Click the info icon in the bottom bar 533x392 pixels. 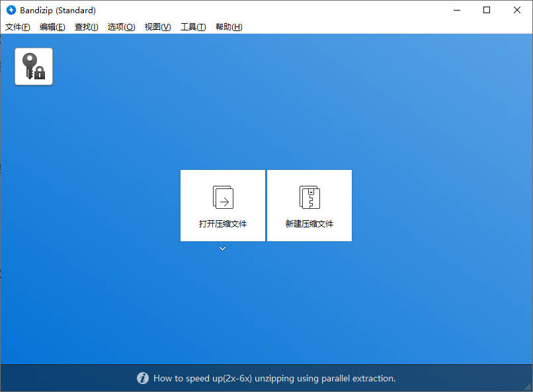tap(143, 379)
